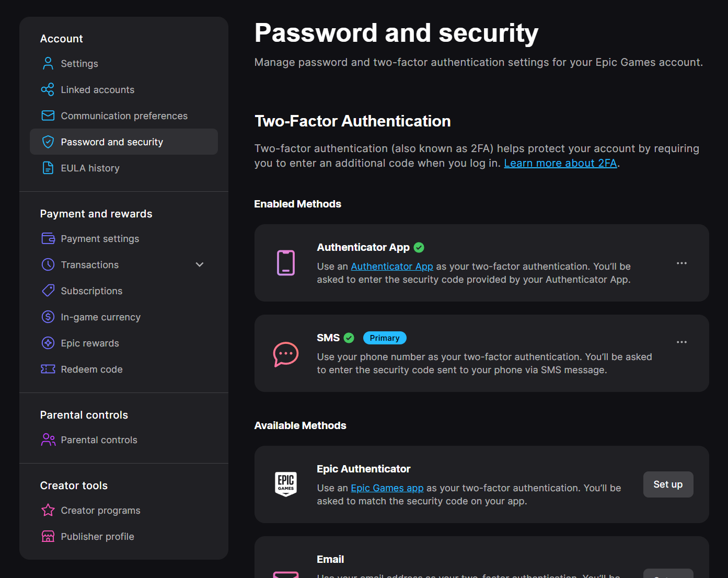Screen dimensions: 728x578
Task: Open SMS method three-dot options menu
Action: point(681,342)
